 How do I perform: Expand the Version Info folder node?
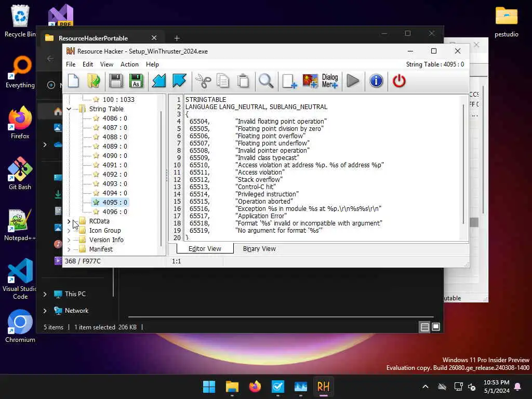(69, 240)
